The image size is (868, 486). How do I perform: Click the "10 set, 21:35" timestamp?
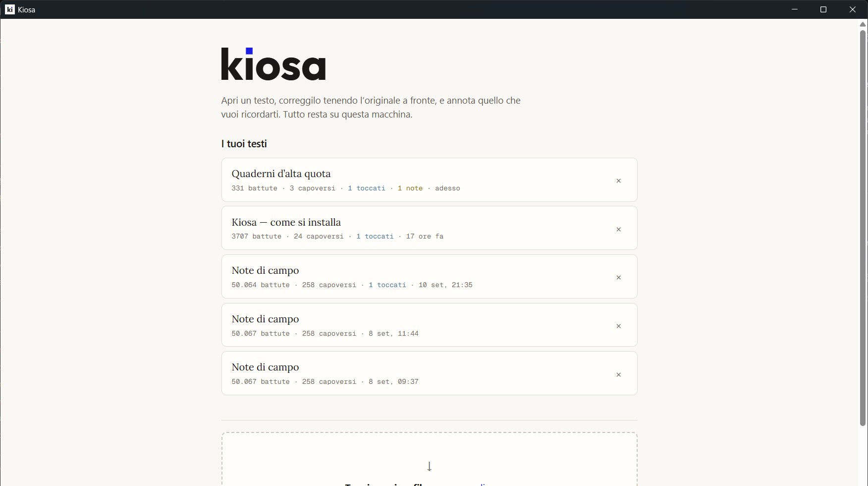[446, 285]
